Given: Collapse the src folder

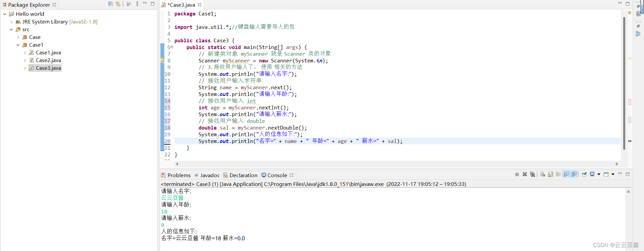Looking at the screenshot, I should (x=11, y=30).
